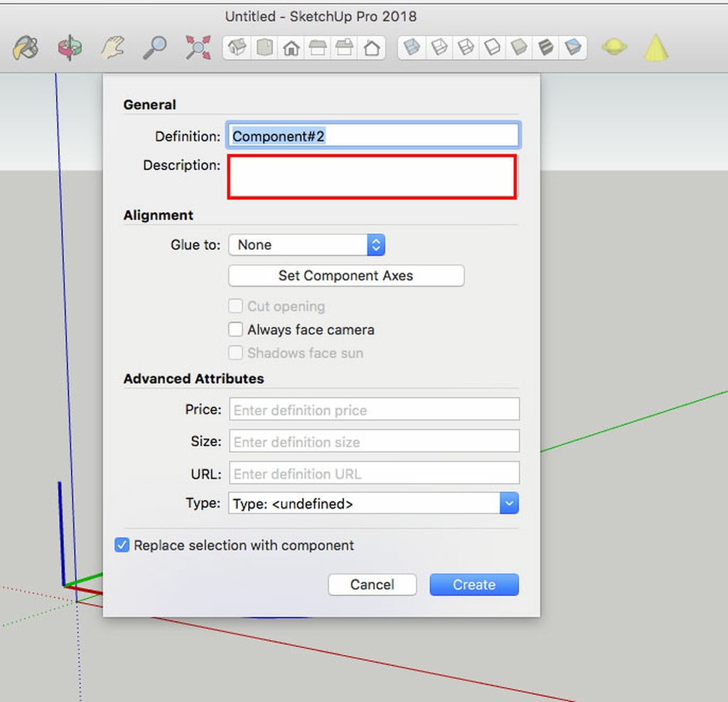728x702 pixels.
Task: Click the yellow saucer-shaped icon
Action: pos(614,48)
